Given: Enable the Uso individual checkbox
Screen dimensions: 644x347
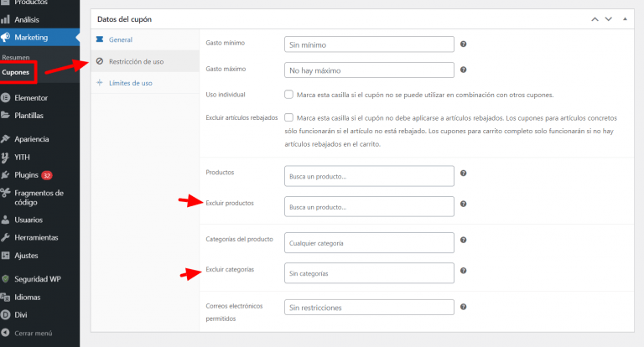Looking at the screenshot, I should coord(288,95).
